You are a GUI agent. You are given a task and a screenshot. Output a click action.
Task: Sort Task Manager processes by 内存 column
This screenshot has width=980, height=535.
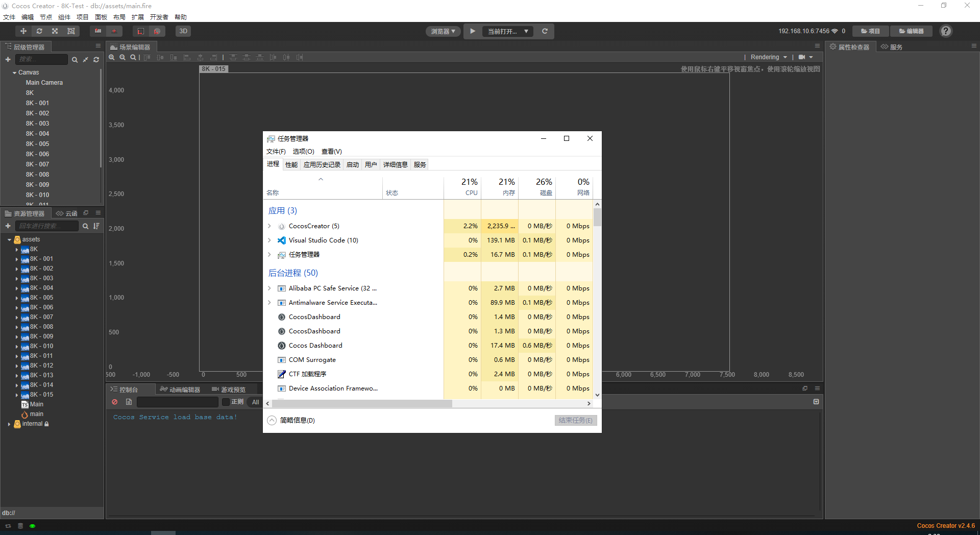point(500,187)
